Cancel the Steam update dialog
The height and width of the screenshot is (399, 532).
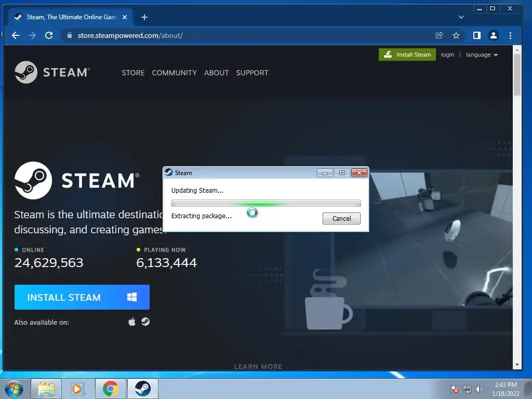coord(341,218)
